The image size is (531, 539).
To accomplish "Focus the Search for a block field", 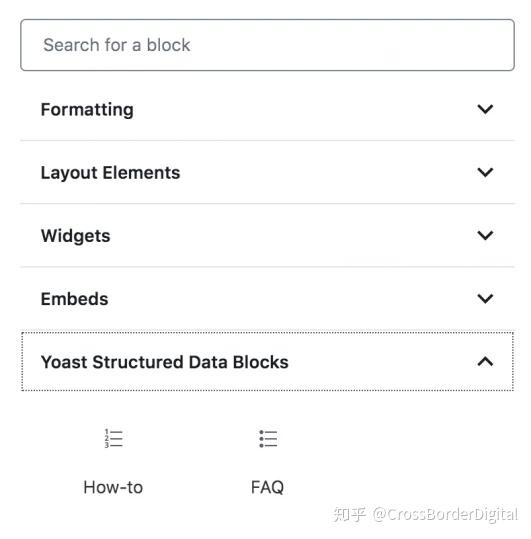I will 267,45.
